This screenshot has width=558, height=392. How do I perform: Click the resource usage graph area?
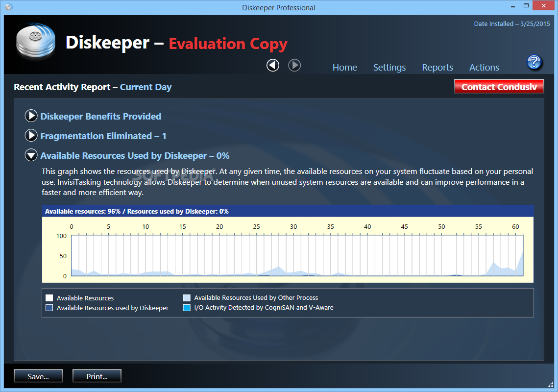[x=297, y=255]
